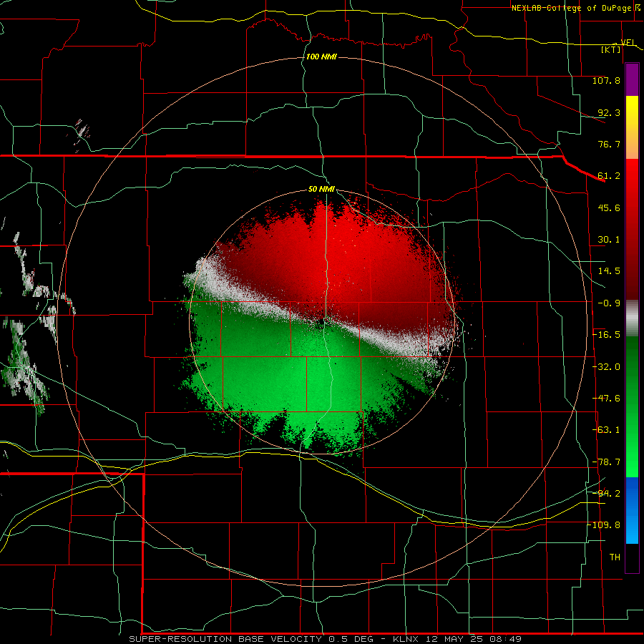Viewport: 644px width, 644px height.
Task: Click the purple segment of color bar
Action: coord(632,80)
